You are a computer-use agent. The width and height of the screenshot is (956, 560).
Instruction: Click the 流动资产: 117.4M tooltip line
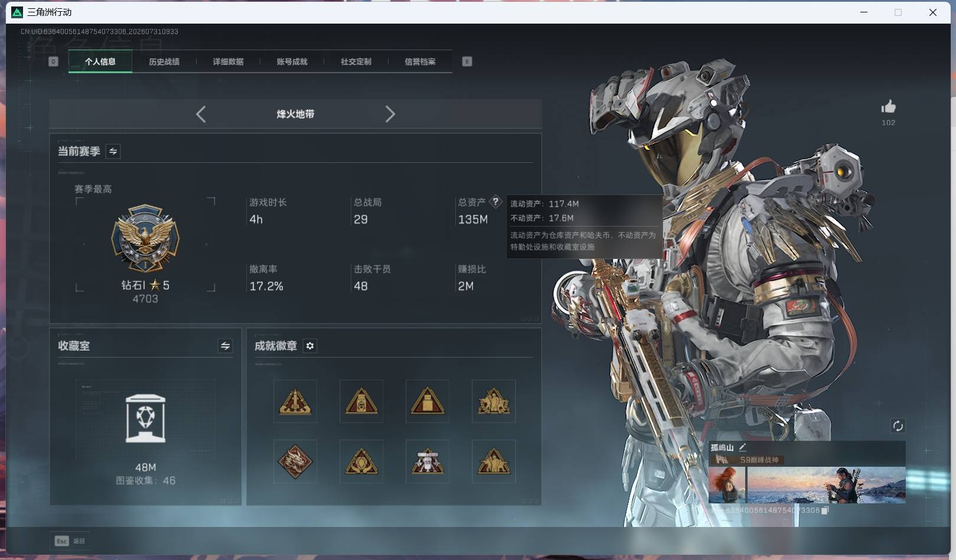tap(544, 204)
